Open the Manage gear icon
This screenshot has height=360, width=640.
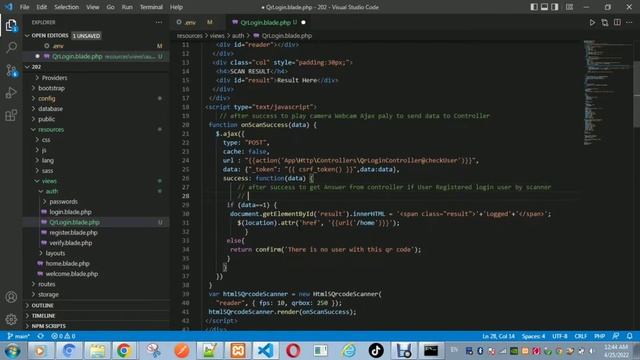(x=11, y=319)
